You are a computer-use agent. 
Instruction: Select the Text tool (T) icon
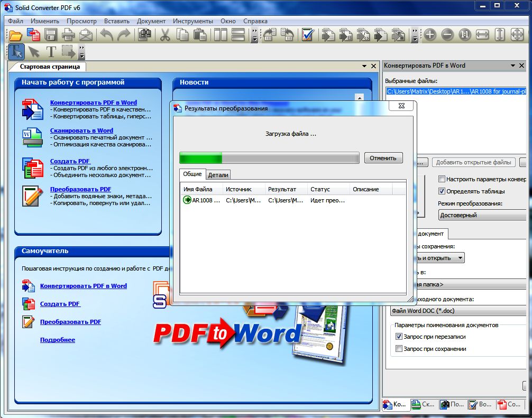click(51, 52)
